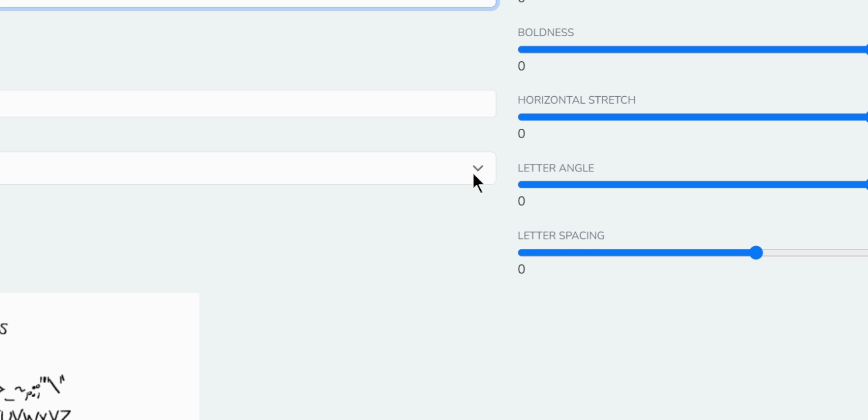The height and width of the screenshot is (420, 868).
Task: Click the Boldness slider track
Action: coord(691,50)
